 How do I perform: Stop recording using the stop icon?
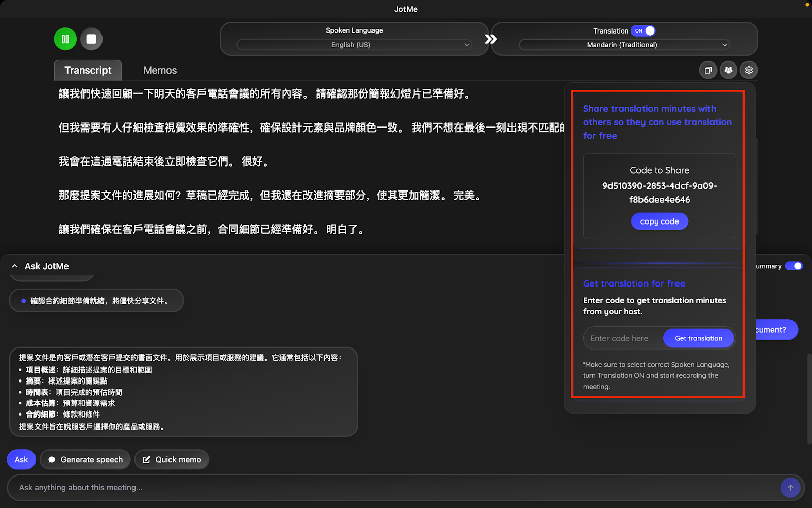pos(91,39)
